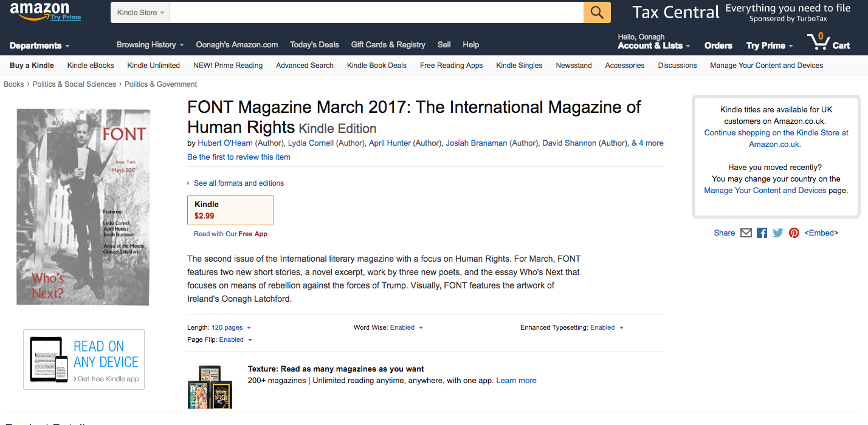This screenshot has height=425, width=868.
Task: Open the Browsing History dropdown
Action: (150, 45)
